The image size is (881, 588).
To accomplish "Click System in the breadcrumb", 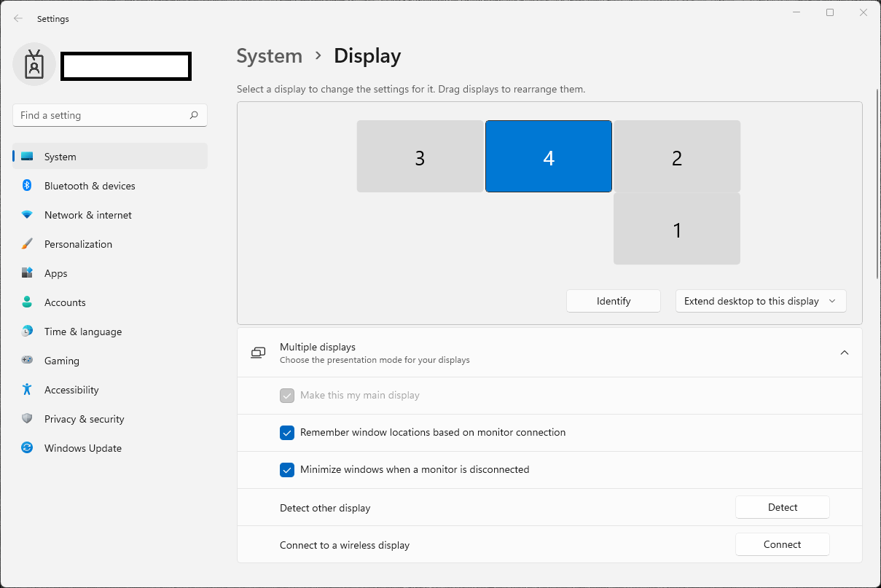I will (x=270, y=56).
